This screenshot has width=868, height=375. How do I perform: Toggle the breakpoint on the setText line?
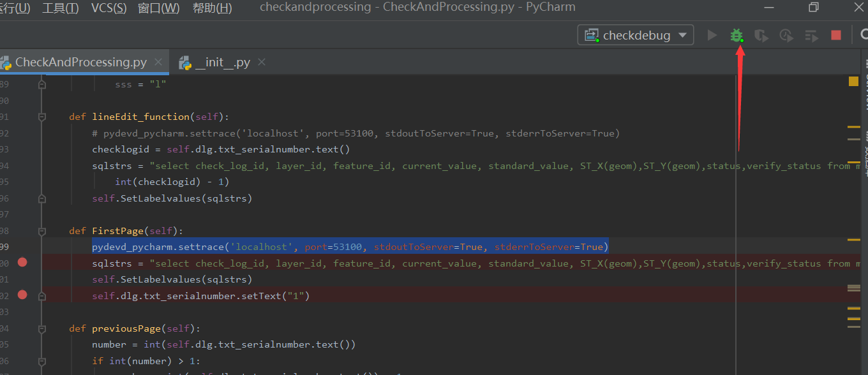pos(23,295)
